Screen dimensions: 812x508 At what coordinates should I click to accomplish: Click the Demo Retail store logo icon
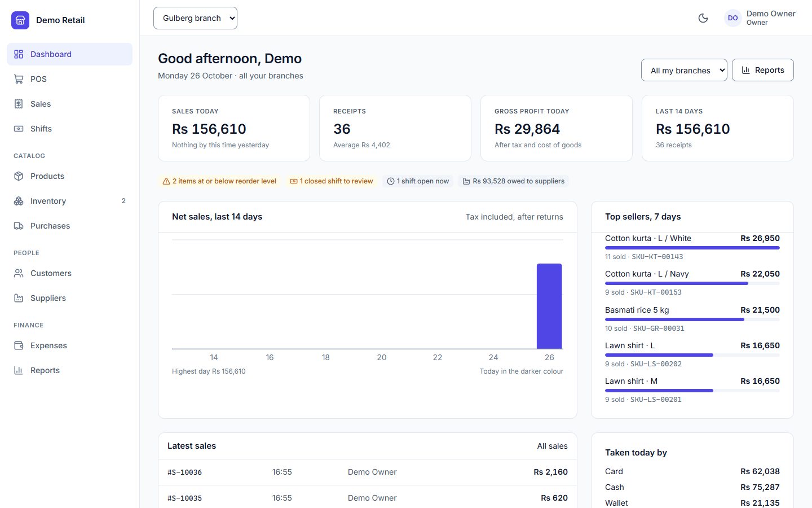20,20
